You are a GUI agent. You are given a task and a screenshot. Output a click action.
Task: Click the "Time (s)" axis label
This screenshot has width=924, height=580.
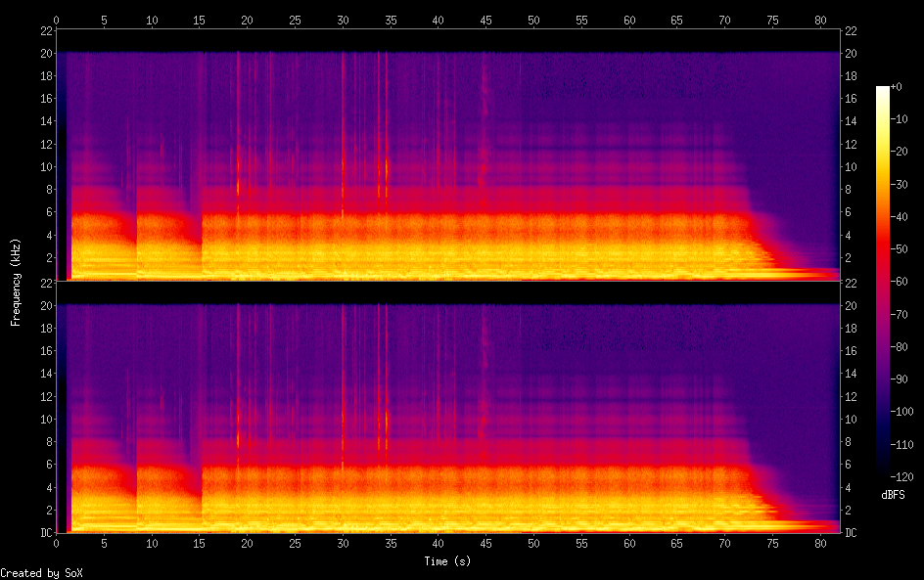(x=446, y=561)
